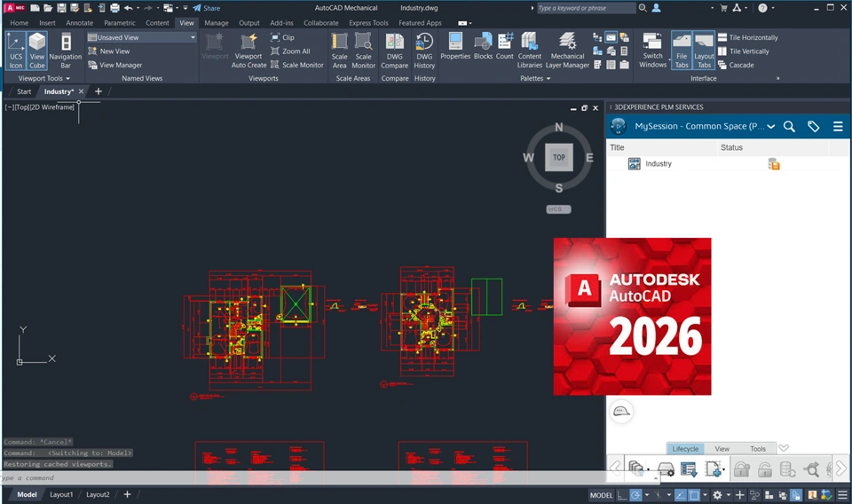Switch to the Home ribbon tab

point(19,23)
